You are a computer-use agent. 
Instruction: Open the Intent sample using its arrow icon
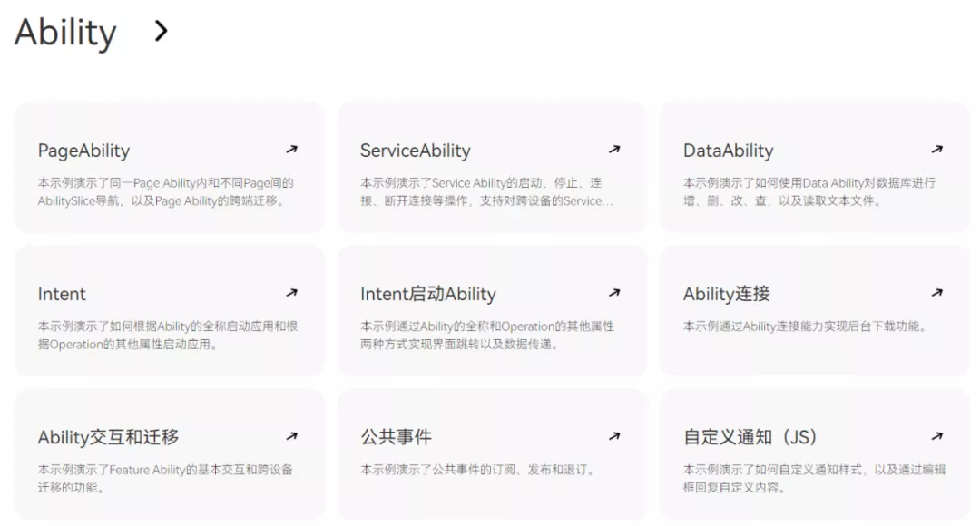click(291, 292)
